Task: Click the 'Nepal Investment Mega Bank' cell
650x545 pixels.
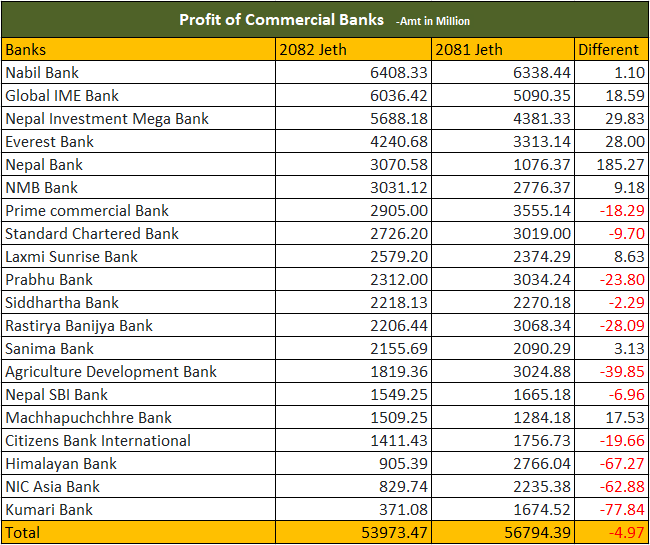Action: click(139, 119)
